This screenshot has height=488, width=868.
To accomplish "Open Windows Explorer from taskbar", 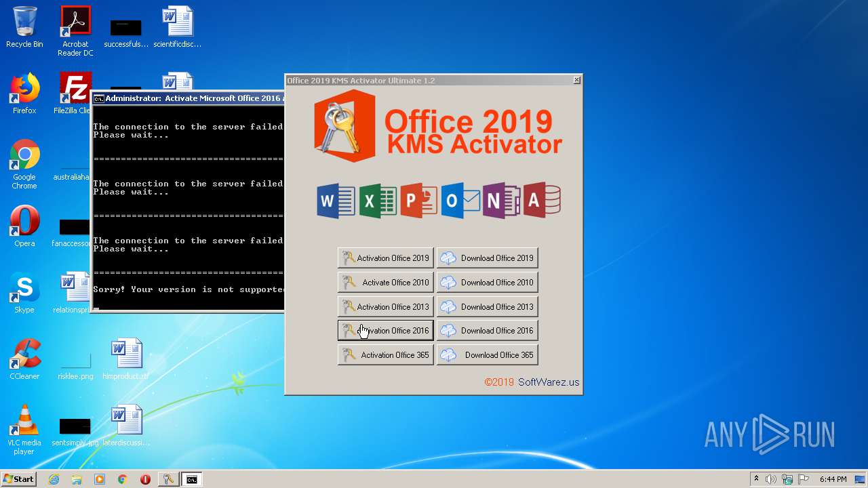I will (x=77, y=479).
